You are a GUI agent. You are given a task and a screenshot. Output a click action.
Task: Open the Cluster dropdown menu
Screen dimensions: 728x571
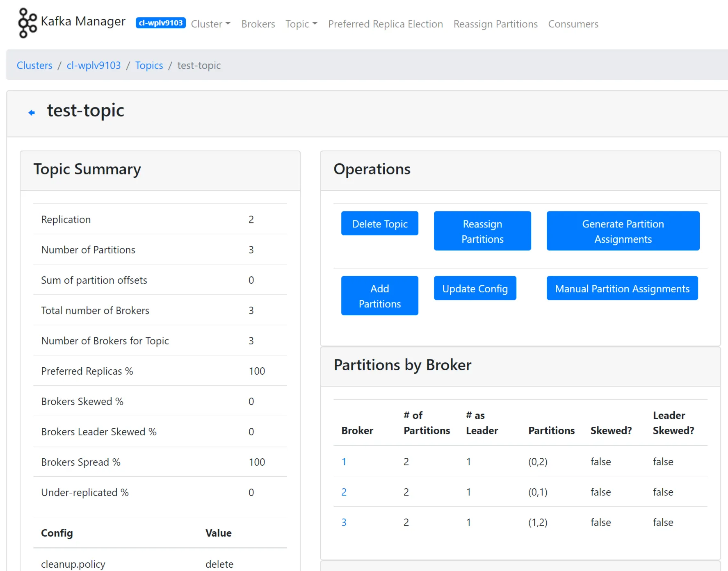210,24
